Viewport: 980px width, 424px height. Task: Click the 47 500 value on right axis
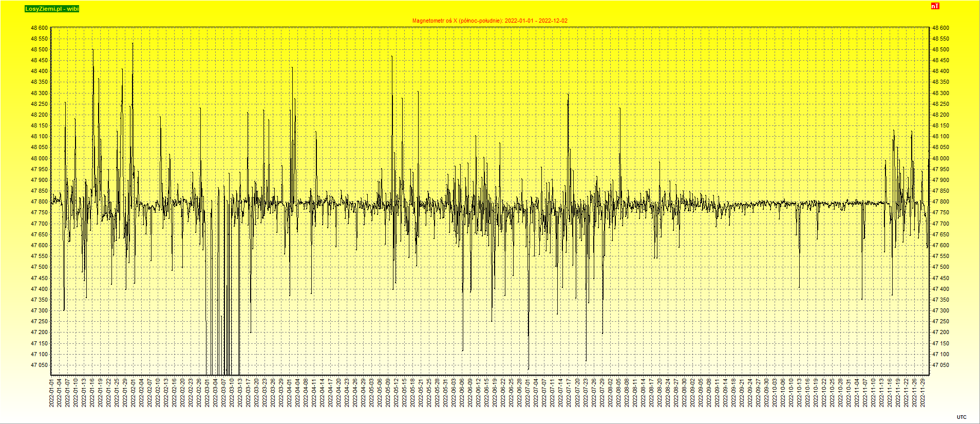pos(940,267)
